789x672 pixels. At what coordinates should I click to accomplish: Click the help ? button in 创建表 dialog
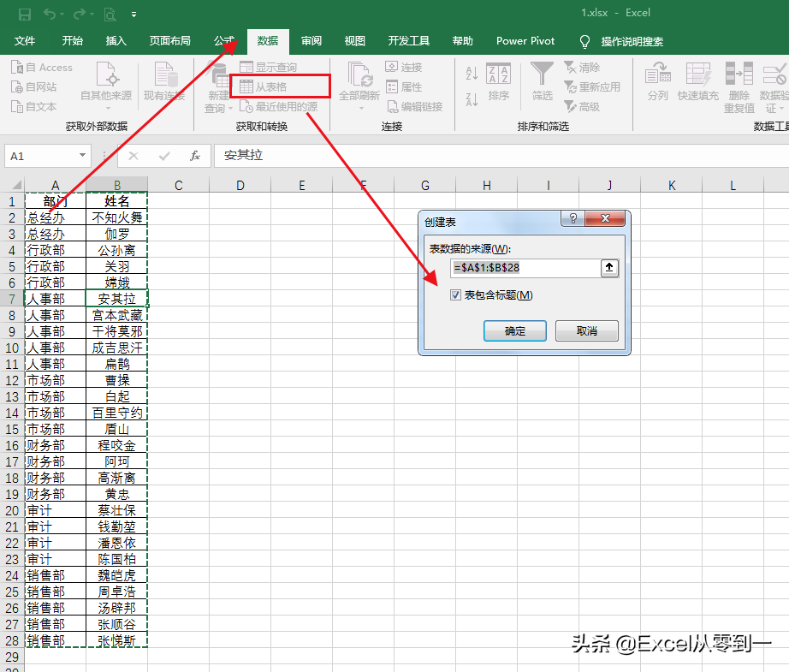click(572, 218)
